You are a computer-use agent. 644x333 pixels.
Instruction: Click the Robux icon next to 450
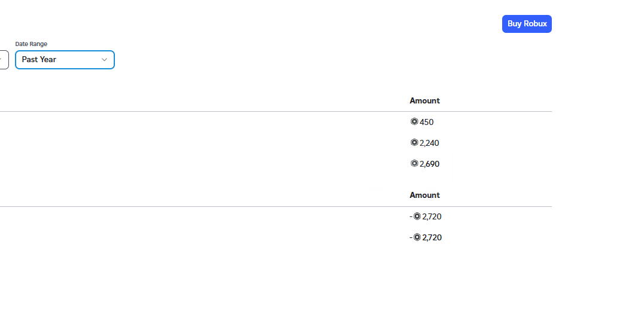(414, 121)
